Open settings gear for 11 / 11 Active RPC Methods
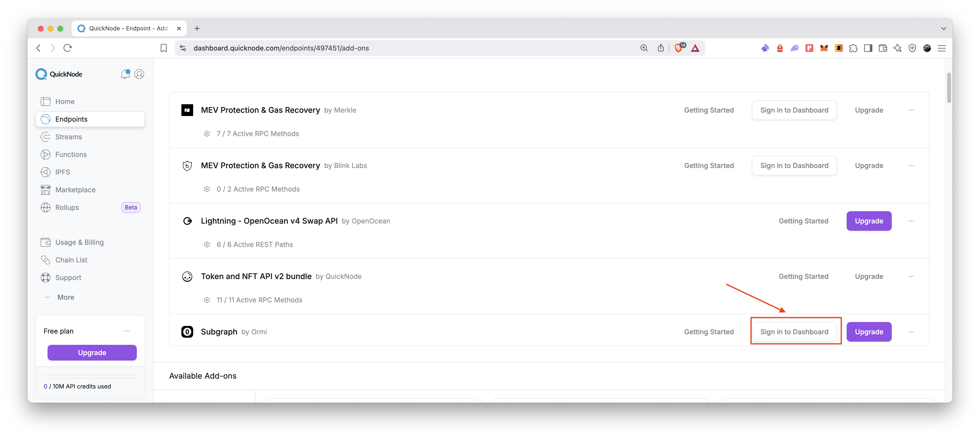Screen dimensions: 980x439 207,300
